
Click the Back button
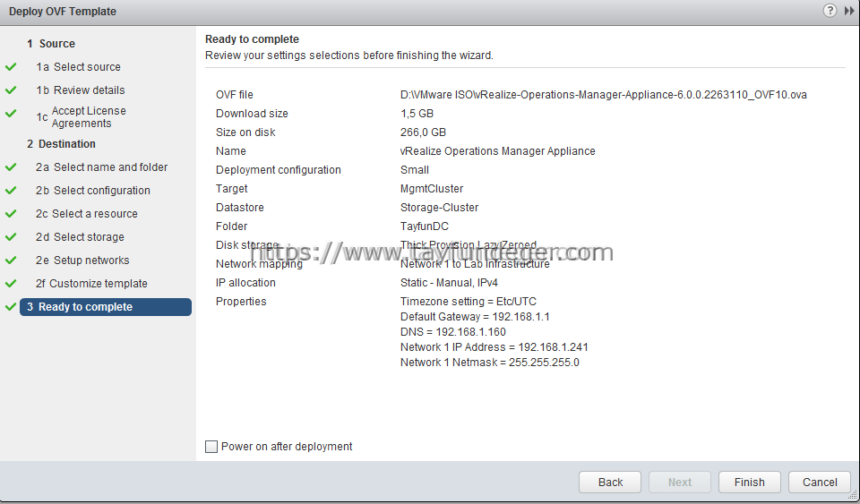coord(610,483)
